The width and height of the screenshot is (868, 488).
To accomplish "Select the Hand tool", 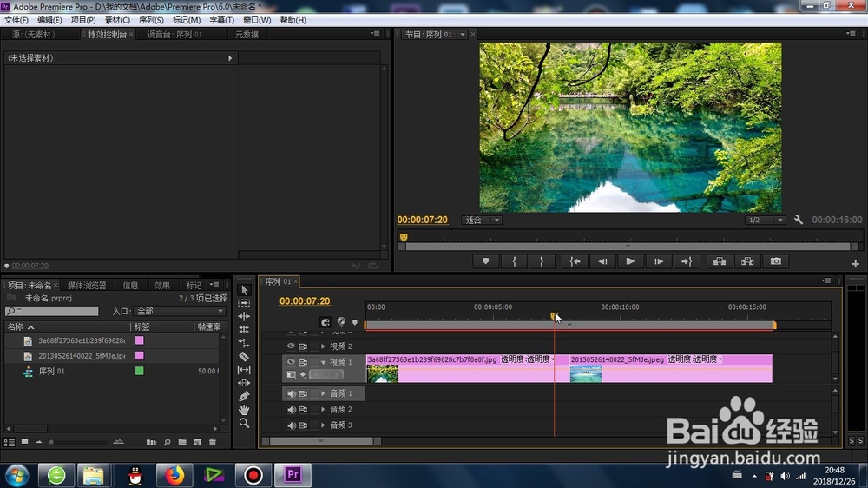I will 244,410.
